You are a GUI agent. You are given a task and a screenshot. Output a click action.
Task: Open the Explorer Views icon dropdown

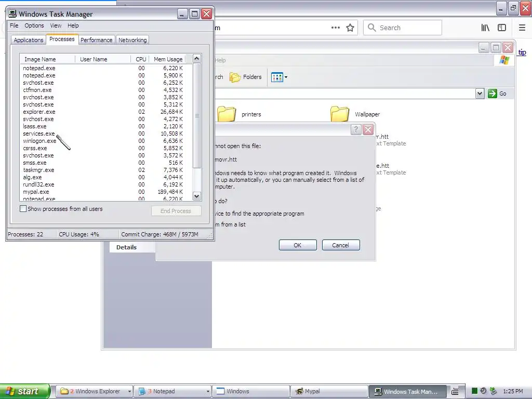(279, 77)
